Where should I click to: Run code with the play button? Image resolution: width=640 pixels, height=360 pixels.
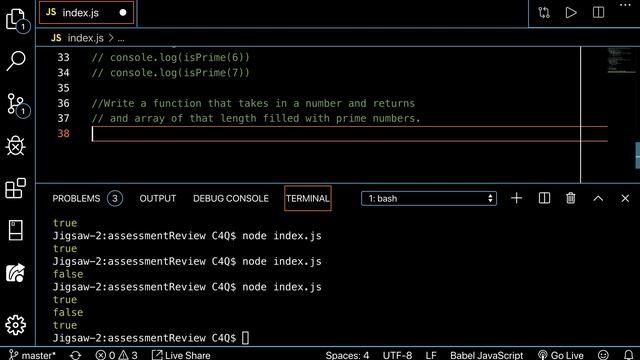571,13
